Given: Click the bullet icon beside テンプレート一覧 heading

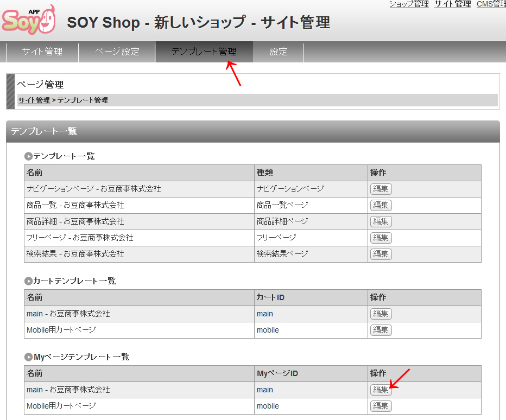Looking at the screenshot, I should (x=28, y=156).
